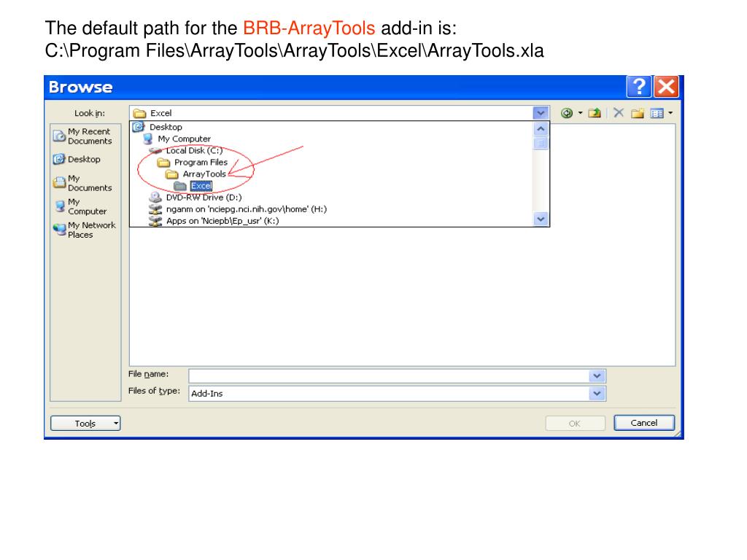Open the File name dropdown arrow

597,376
